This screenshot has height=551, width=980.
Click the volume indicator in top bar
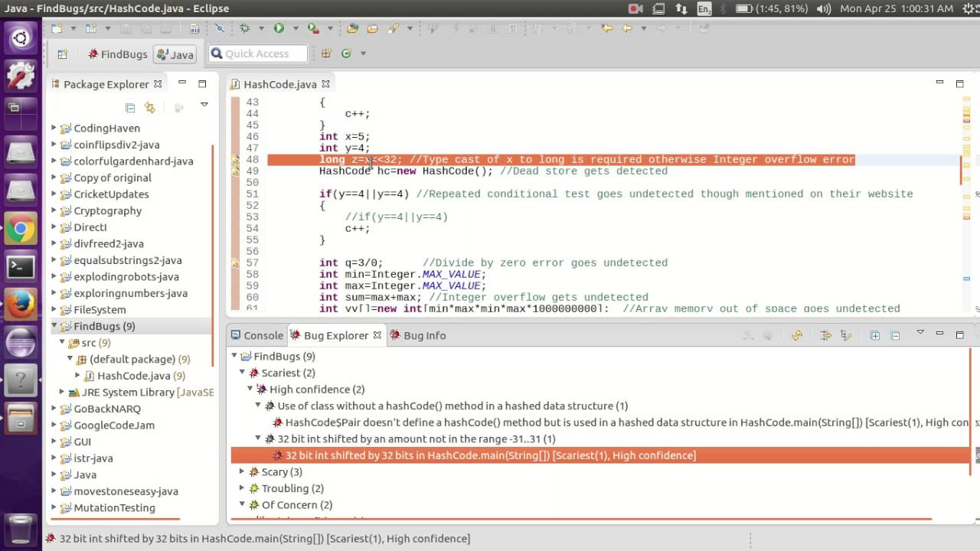click(824, 9)
